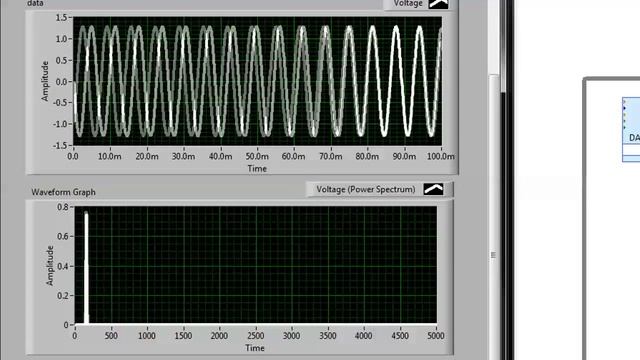Click the 5000 end value on power spectrum X axis
640x360 pixels.
(x=436, y=336)
